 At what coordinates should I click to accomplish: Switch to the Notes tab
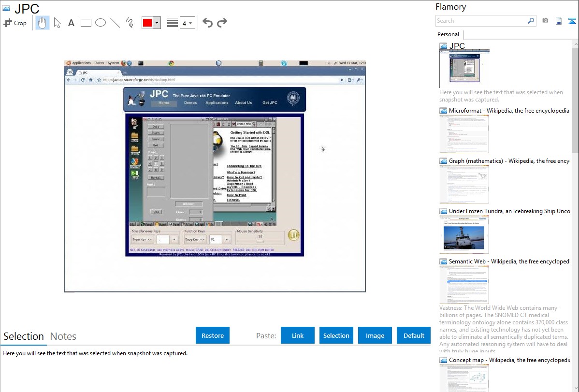63,336
